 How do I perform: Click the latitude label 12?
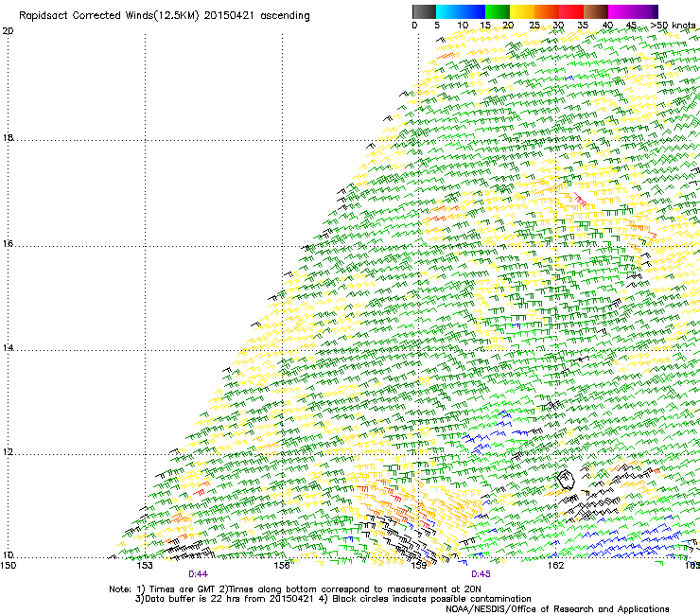(8, 452)
